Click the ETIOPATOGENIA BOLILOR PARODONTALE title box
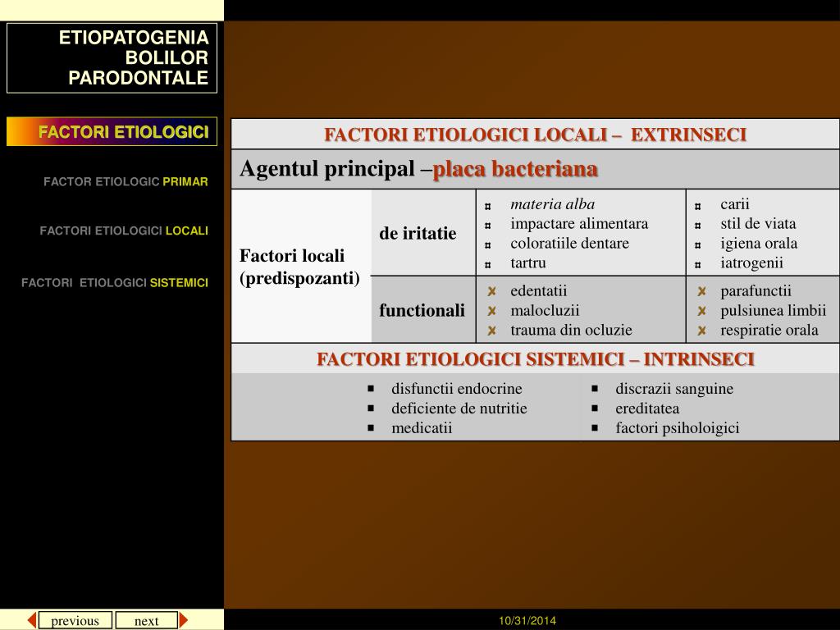The height and width of the screenshot is (630, 840). pos(112,58)
